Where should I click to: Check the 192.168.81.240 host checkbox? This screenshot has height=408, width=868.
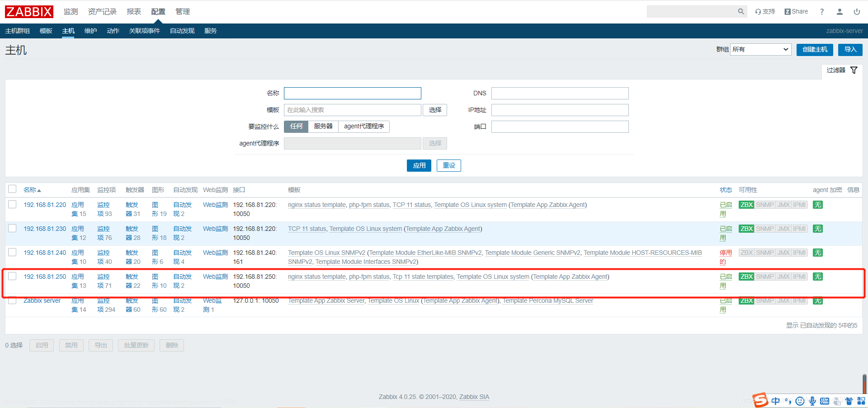pos(12,252)
